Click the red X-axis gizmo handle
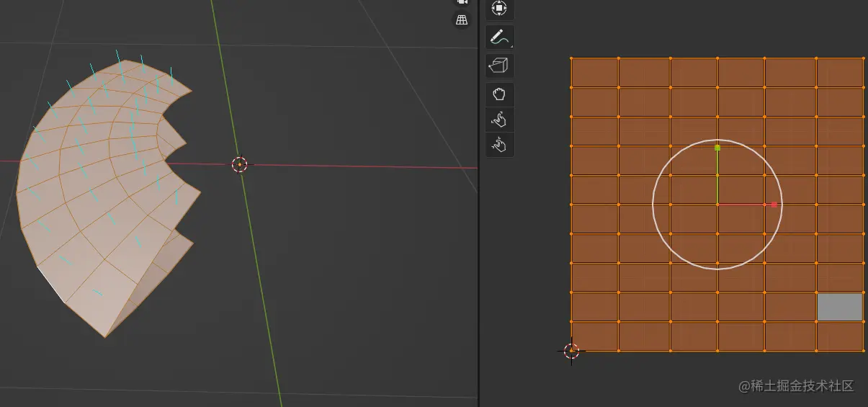This screenshot has height=407, width=868. point(774,205)
